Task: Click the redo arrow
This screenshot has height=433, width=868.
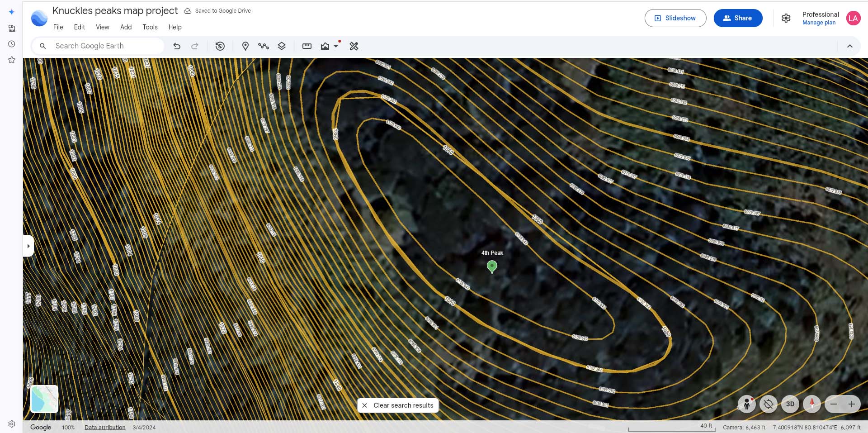Action: point(195,46)
